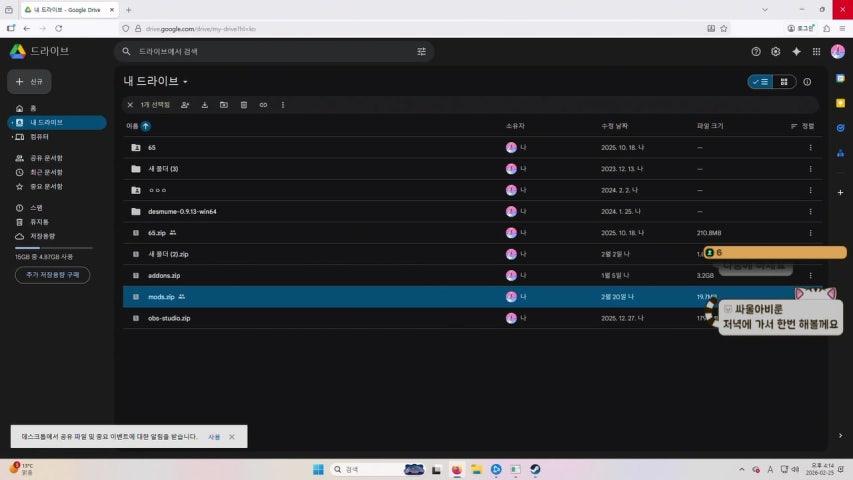
Task: Open Trash in sidebar
Action: point(57,222)
